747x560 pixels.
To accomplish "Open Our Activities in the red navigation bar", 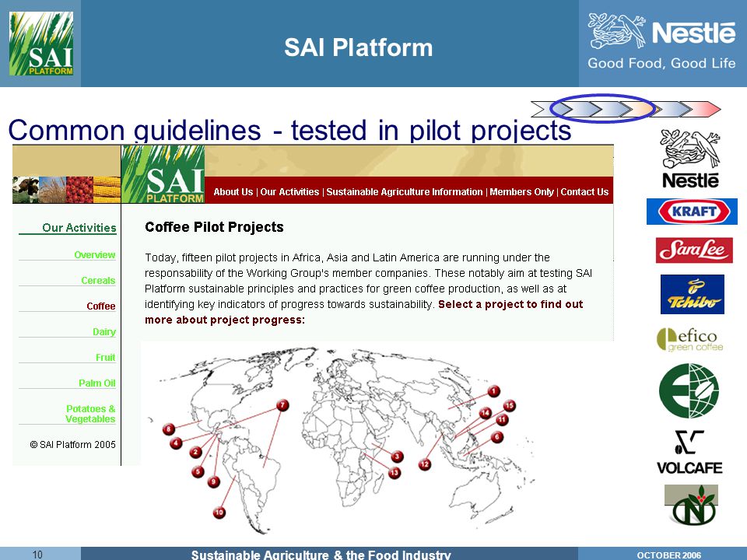I will tap(289, 192).
